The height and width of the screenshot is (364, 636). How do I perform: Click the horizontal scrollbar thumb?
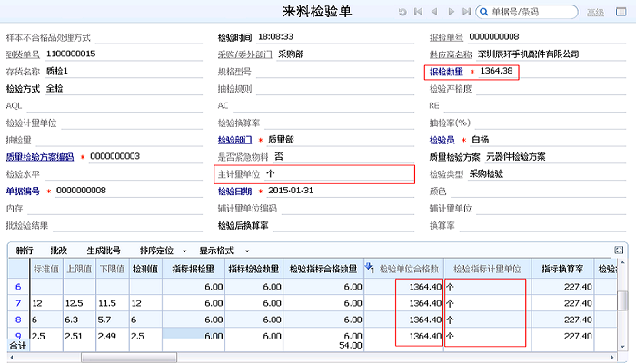click(x=129, y=358)
